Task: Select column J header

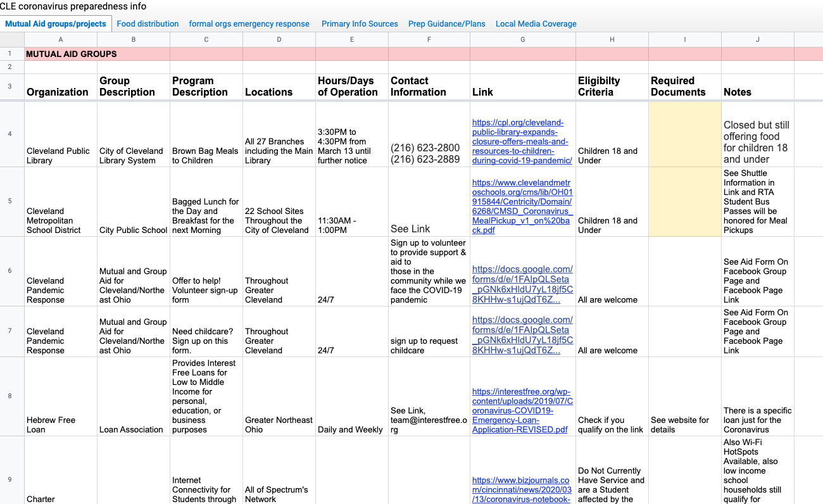Action: [x=758, y=40]
